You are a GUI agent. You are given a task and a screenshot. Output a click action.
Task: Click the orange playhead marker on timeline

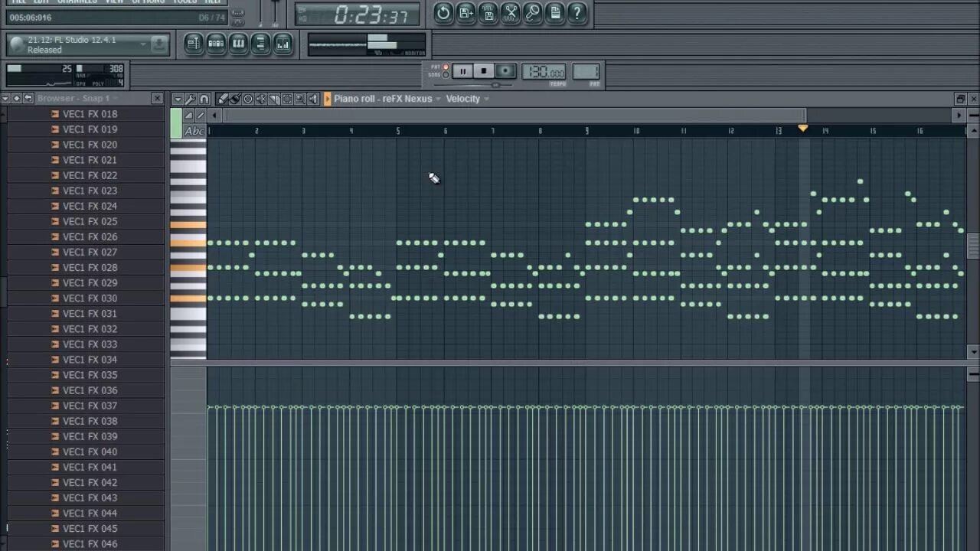802,129
